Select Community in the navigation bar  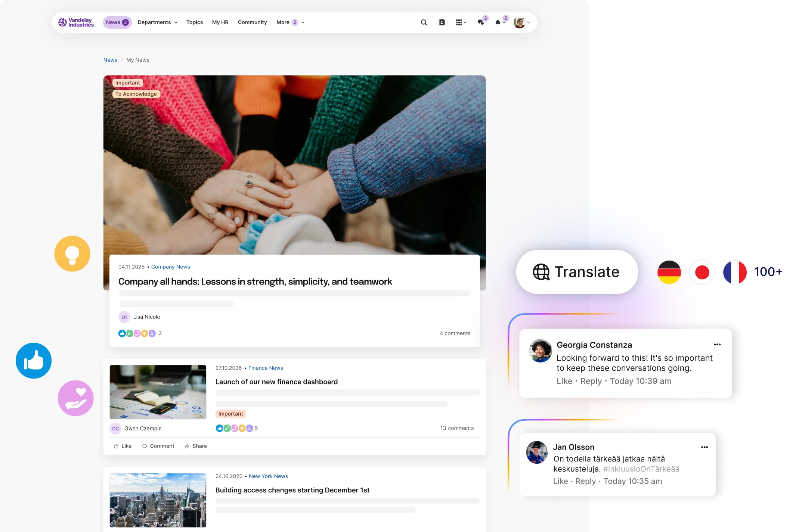point(252,22)
